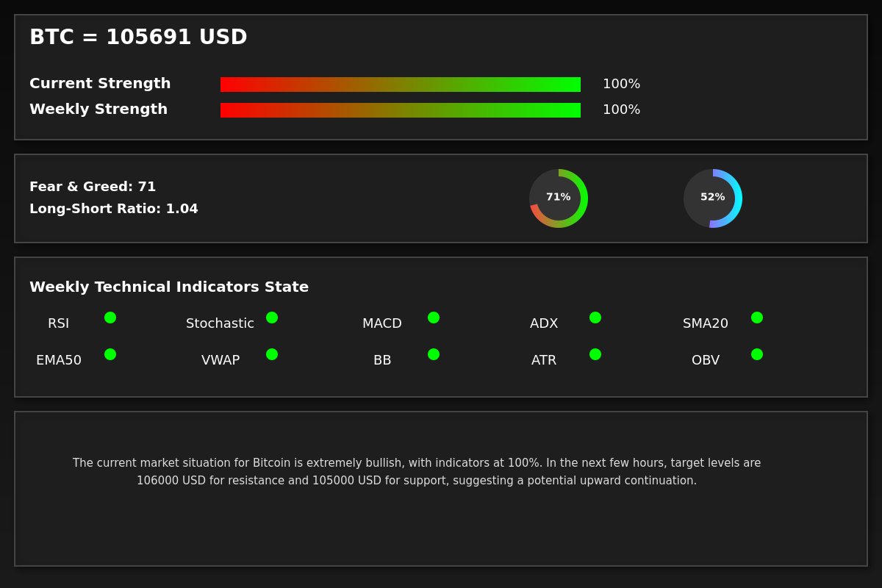The height and width of the screenshot is (588, 882).
Task: Click the OBV green indicator dot
Action: (x=757, y=354)
